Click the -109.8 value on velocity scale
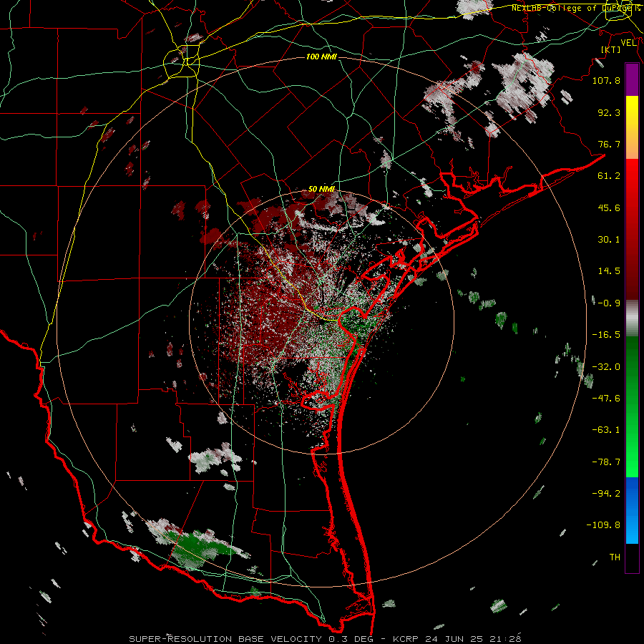Screen dimensions: 644x644 (603, 525)
